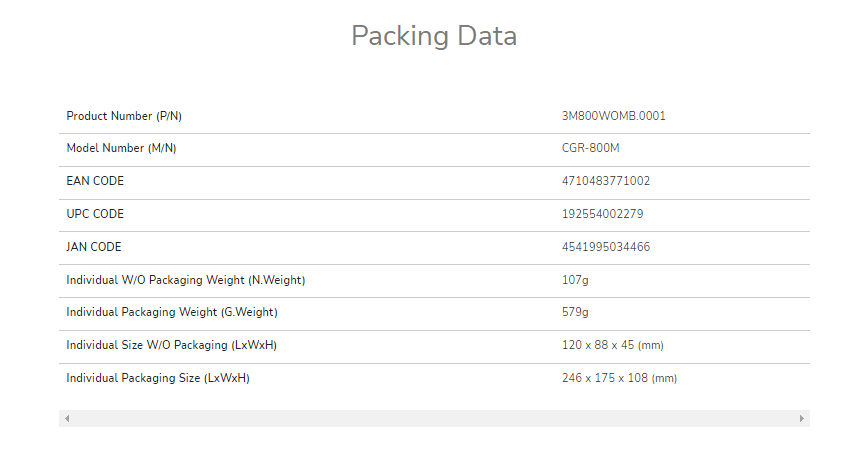Click the model number value CGR-800M
Viewport: 865px width, 463px height.
tap(590, 148)
